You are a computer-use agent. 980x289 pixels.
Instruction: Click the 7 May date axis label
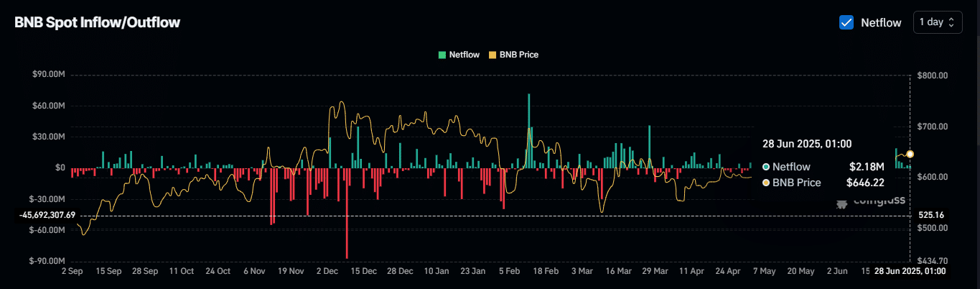pos(764,272)
